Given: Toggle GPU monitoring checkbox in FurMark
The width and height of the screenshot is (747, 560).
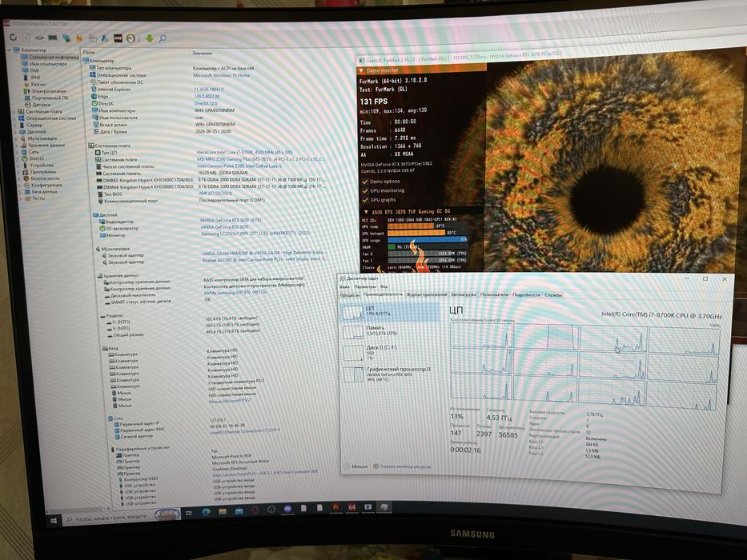Looking at the screenshot, I should click(x=365, y=190).
